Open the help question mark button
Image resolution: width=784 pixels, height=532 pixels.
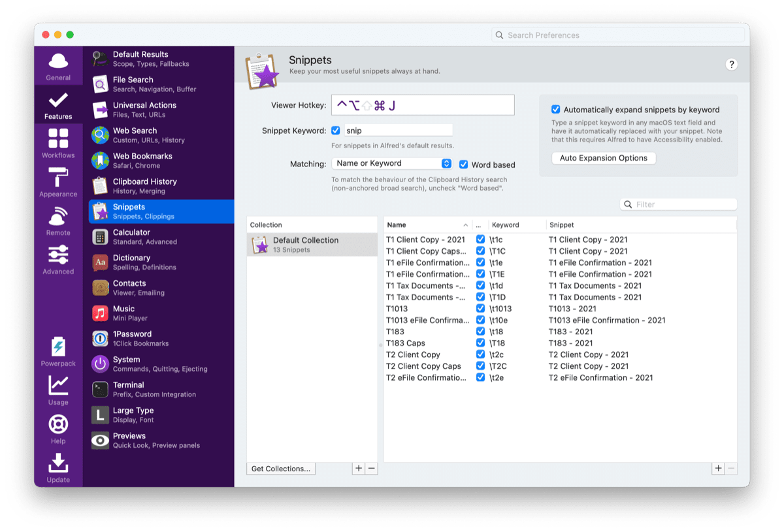(732, 64)
